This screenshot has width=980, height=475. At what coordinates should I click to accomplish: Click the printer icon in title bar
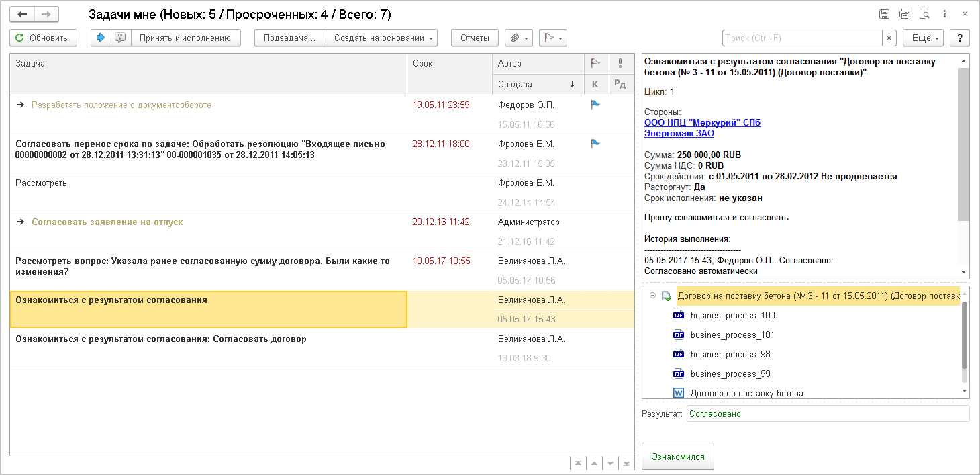click(x=904, y=14)
